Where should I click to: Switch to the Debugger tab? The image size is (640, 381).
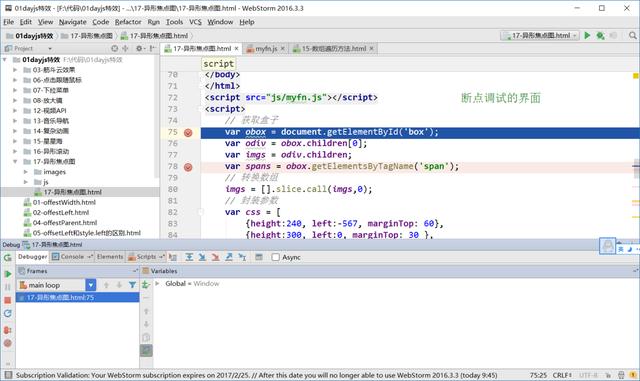coord(33,256)
